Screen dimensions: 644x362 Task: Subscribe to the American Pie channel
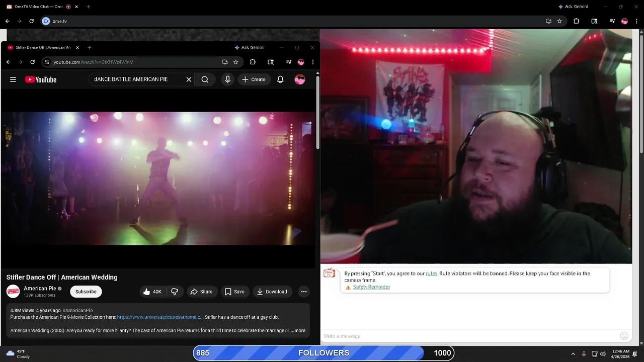click(x=86, y=292)
